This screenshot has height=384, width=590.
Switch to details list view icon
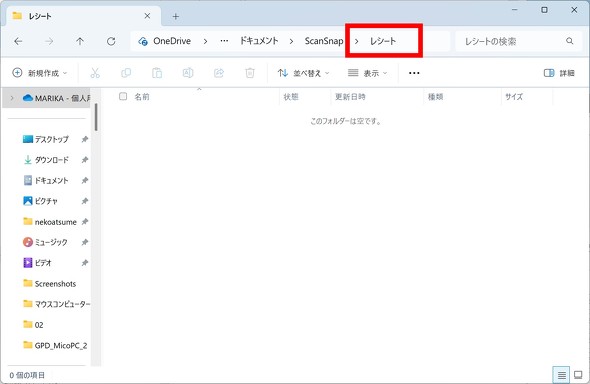click(561, 375)
